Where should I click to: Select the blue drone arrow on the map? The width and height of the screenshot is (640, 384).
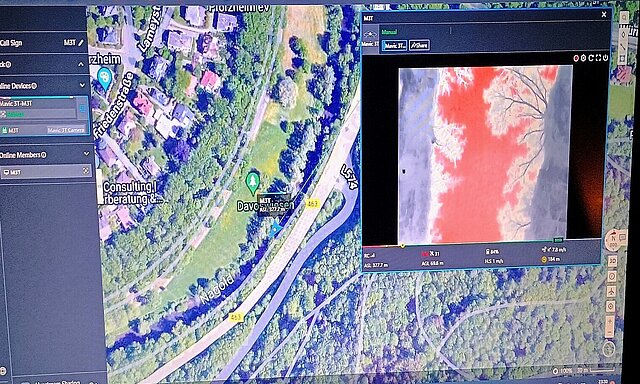pos(276,228)
